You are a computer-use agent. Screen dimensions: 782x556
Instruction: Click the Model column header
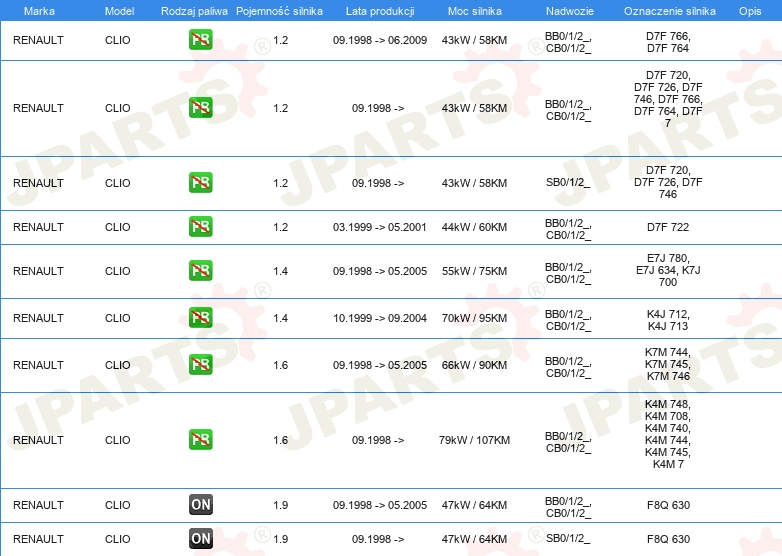pos(118,11)
